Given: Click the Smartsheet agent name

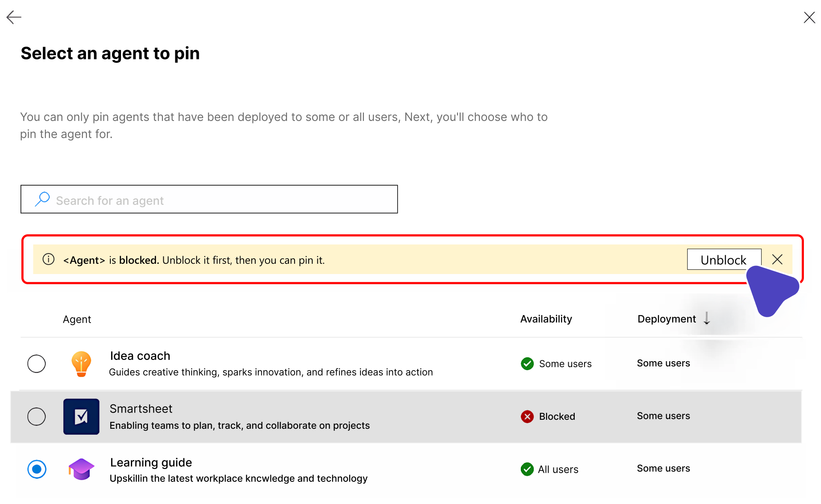Looking at the screenshot, I should [x=141, y=409].
